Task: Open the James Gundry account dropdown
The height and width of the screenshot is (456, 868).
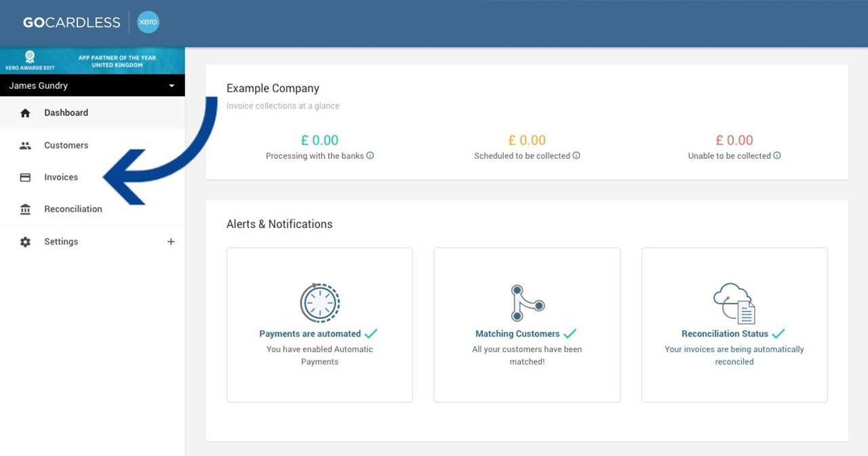Action: pyautogui.click(x=92, y=85)
